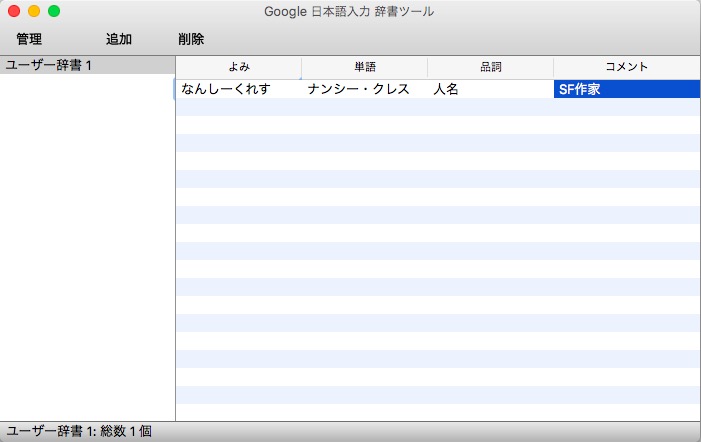The height and width of the screenshot is (442, 701).
Task: Maximize the window with the green button
Action: point(54,11)
